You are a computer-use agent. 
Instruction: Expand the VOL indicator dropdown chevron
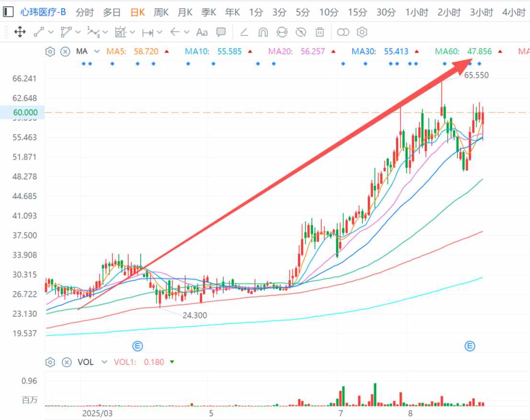coord(104,362)
